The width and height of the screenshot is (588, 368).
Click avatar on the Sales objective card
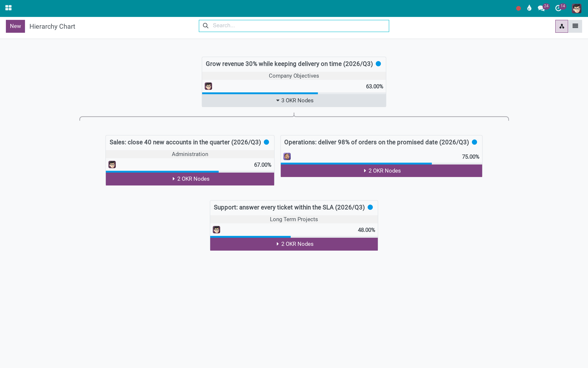112,164
